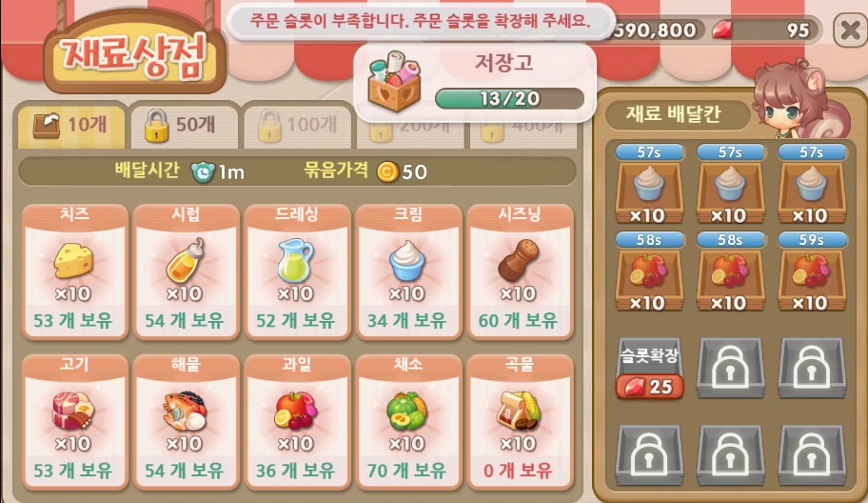Tap the fruit delivery slot showing 59s
The width and height of the screenshot is (868, 503).
tap(812, 272)
